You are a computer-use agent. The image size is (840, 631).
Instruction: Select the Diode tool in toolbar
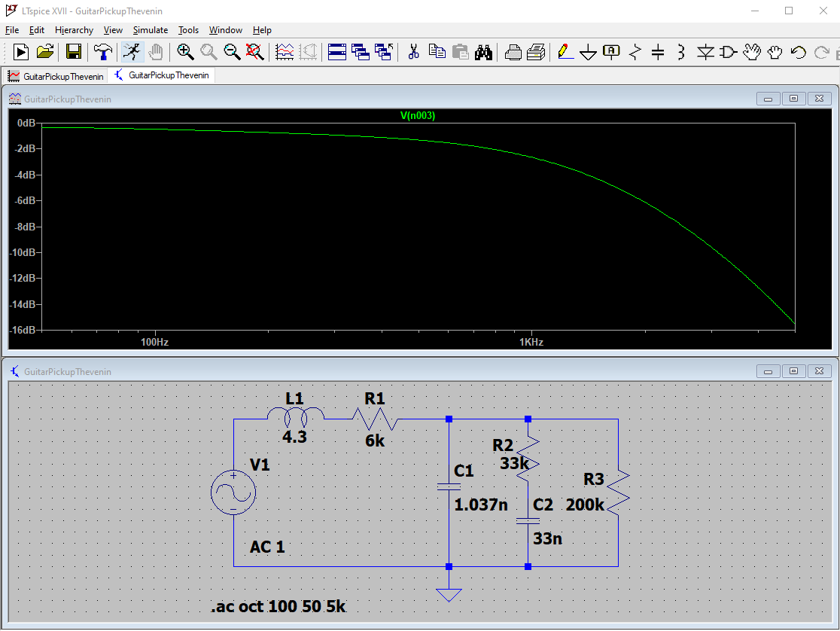point(705,52)
